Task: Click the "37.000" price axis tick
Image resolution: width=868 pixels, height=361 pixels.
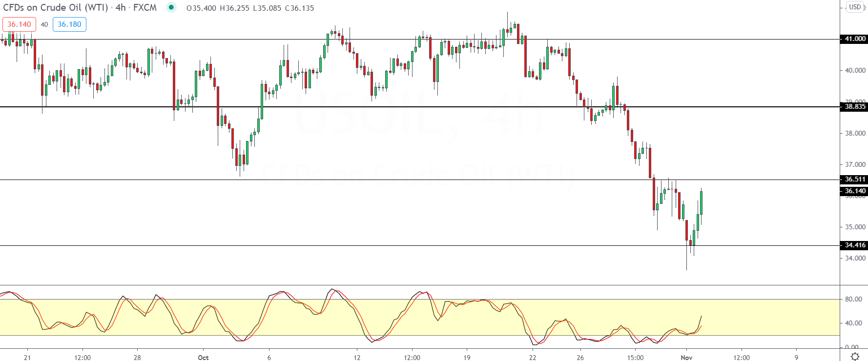Action: pyautogui.click(x=855, y=164)
